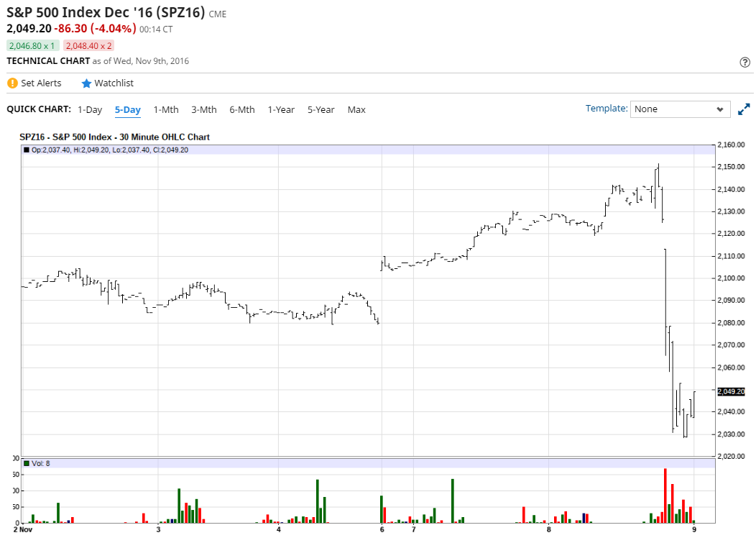Click the price change -86.30 (-4.04%)
Viewport: 756px width, 543px height.
click(x=96, y=29)
